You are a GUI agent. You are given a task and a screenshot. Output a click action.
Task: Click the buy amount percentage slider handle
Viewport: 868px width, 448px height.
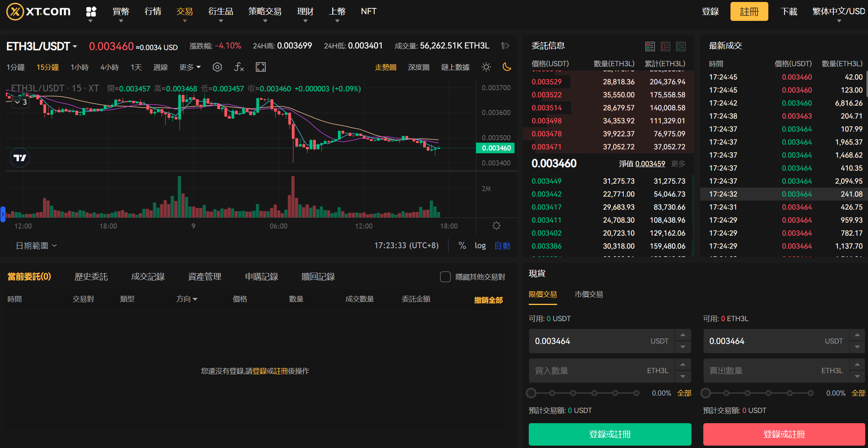click(531, 393)
